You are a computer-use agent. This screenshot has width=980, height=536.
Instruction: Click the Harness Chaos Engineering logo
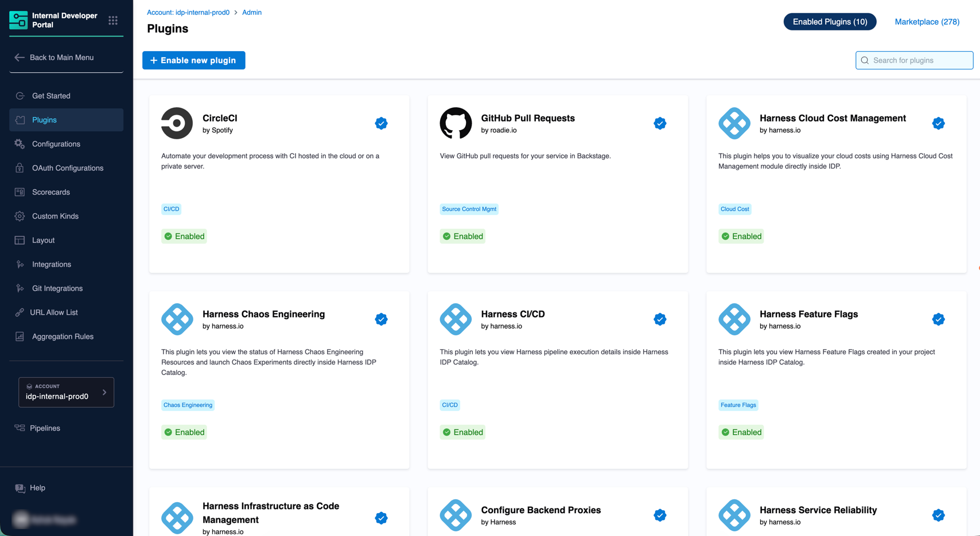coord(177,319)
